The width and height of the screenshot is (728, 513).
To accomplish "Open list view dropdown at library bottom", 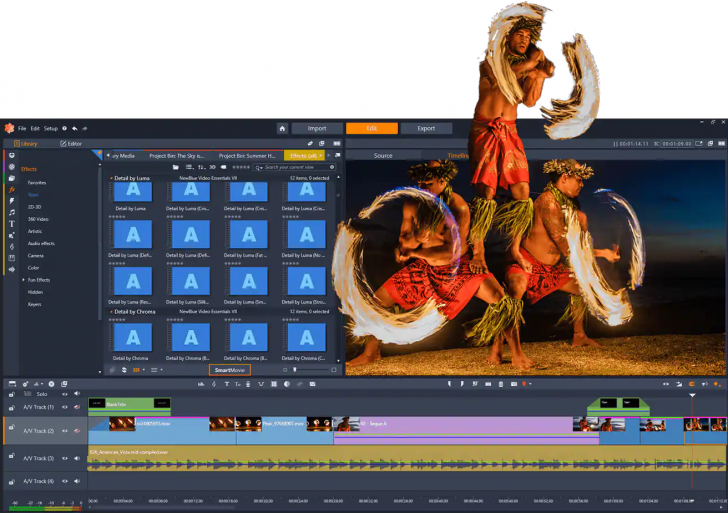I will [162, 370].
